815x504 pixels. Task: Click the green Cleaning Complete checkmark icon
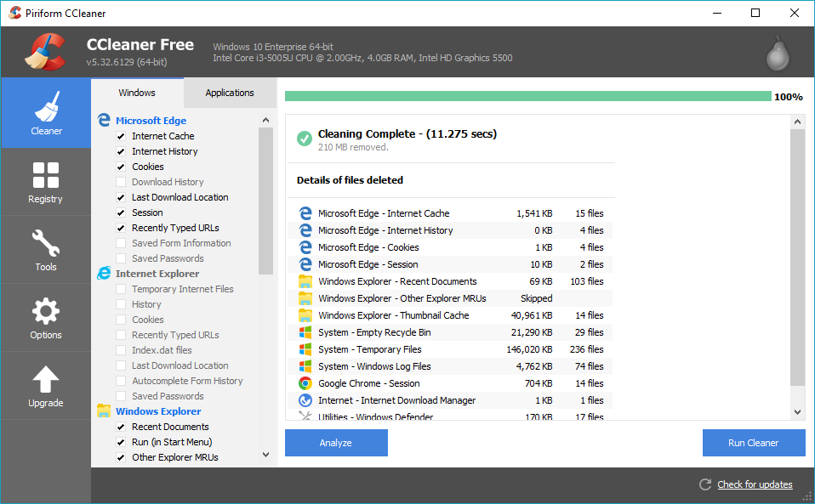pyautogui.click(x=304, y=139)
